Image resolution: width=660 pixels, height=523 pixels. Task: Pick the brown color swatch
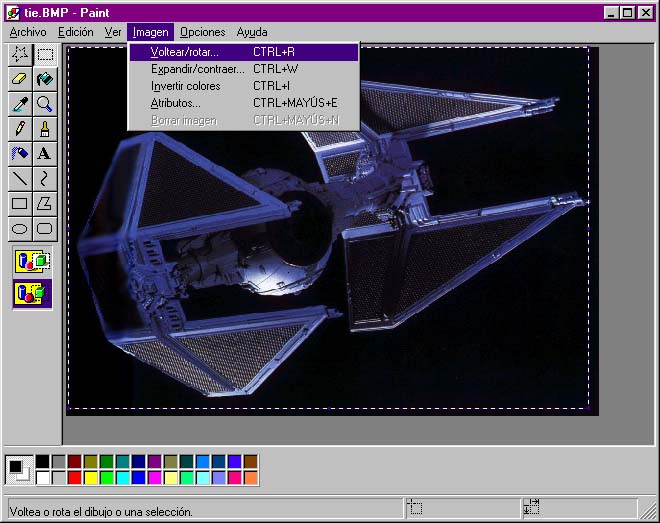251,462
